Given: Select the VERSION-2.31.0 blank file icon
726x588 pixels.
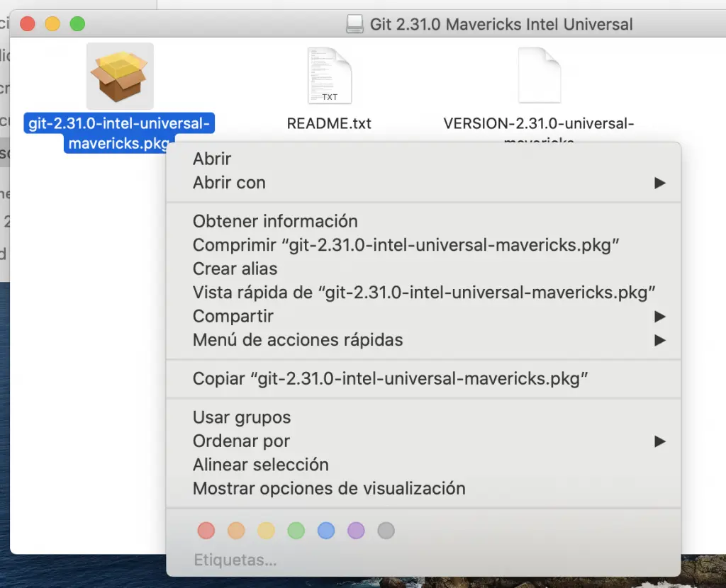Looking at the screenshot, I should pos(540,75).
